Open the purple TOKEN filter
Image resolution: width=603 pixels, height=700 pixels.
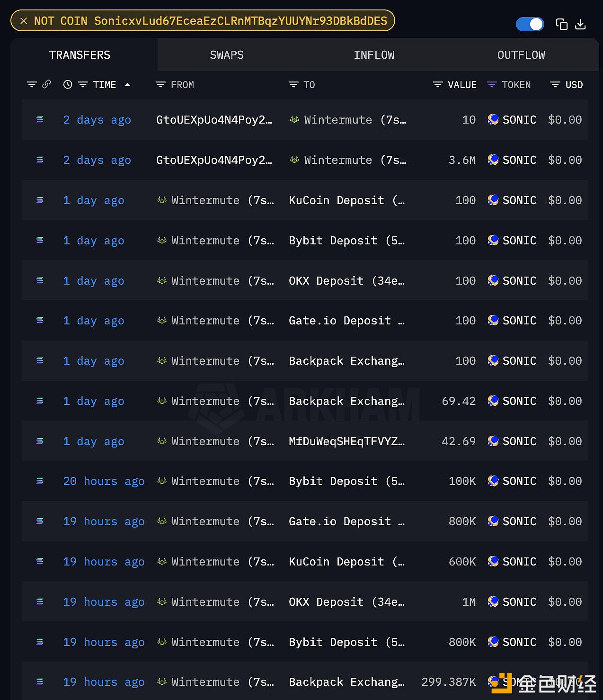(x=492, y=85)
